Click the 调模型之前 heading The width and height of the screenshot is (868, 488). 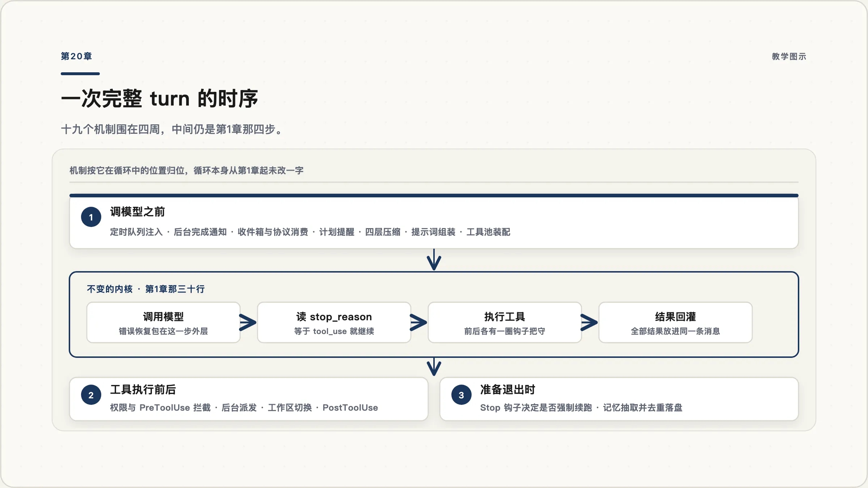pos(137,212)
